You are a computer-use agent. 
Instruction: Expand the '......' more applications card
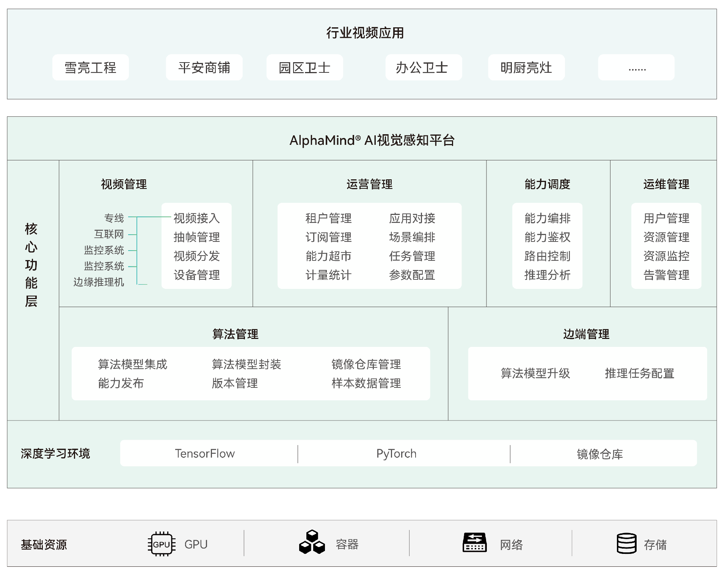pos(636,68)
